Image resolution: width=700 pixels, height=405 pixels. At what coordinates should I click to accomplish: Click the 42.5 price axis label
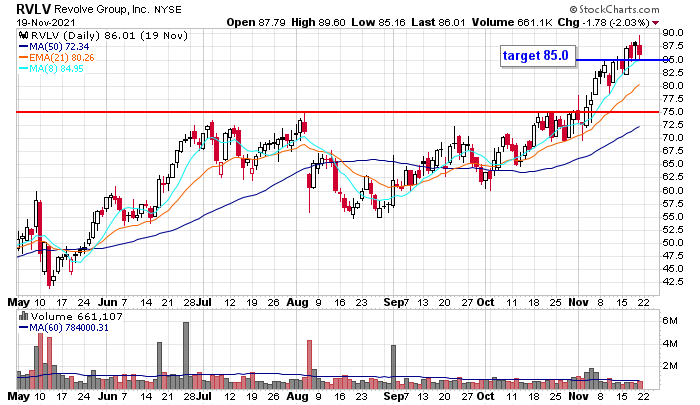(x=673, y=282)
